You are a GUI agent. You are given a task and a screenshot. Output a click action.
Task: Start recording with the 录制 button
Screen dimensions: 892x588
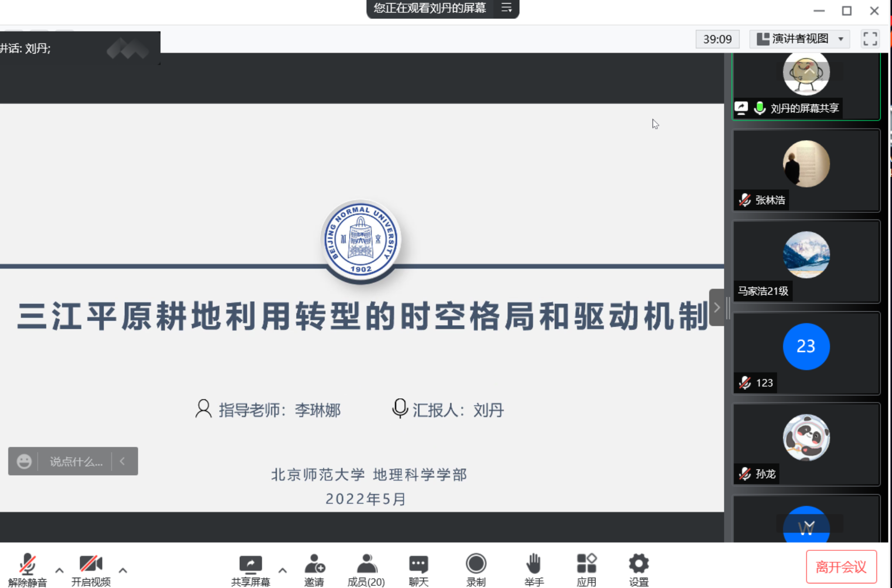475,565
